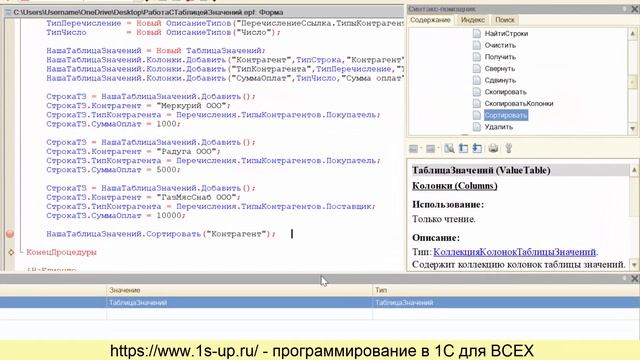Click the red breakpoint marker beside Сортировать line
The height and width of the screenshot is (360, 640).
pos(10,234)
